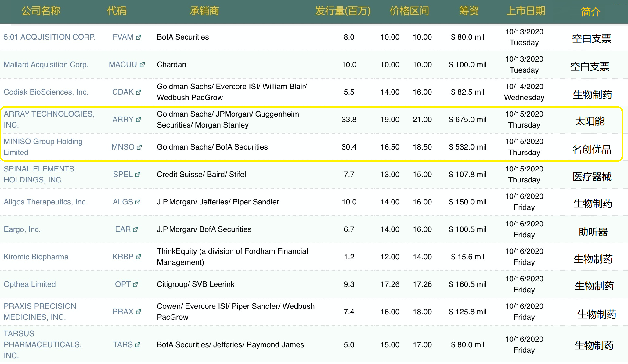Click external link icon beside MACUU ticker
Screen dimensions: 628x364
pyautogui.click(x=142, y=65)
